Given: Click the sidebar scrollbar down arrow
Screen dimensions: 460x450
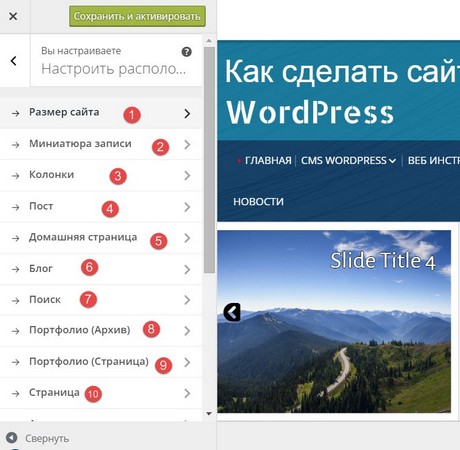Looking at the screenshot, I should 209,414.
